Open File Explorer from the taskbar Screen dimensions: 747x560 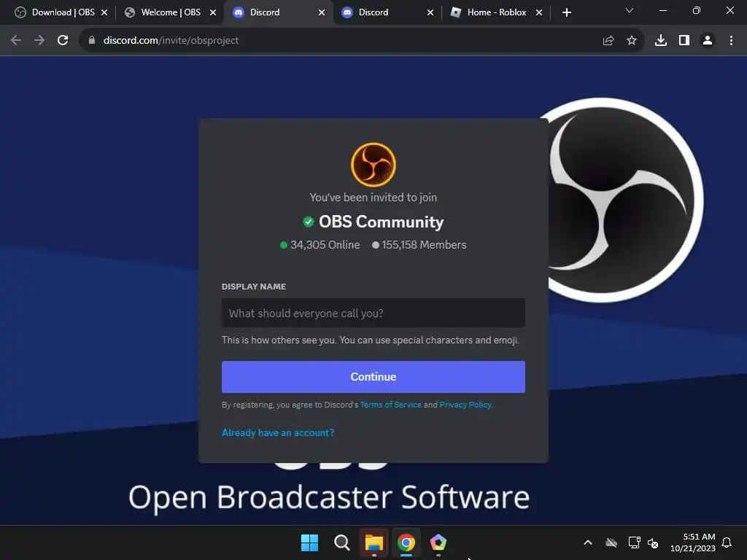point(374,542)
